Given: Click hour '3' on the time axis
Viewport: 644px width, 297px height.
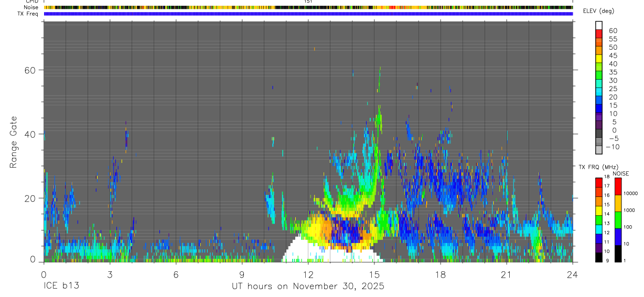Looking at the screenshot, I should point(110,273).
